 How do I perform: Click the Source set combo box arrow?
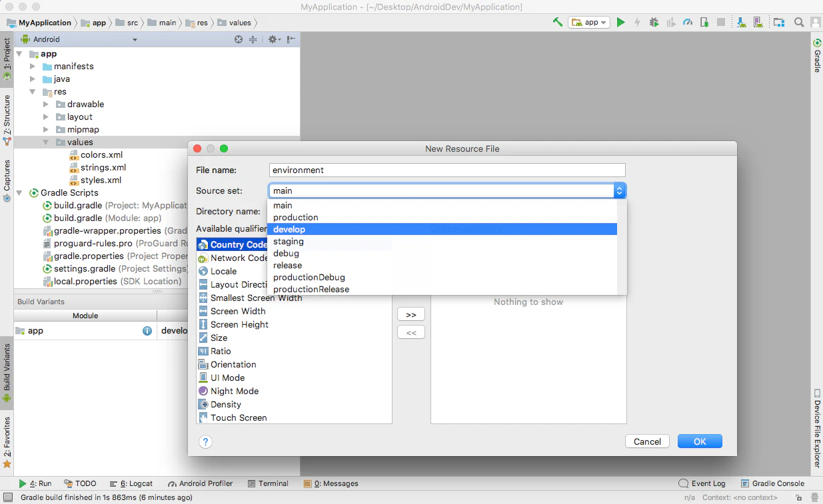(x=619, y=190)
